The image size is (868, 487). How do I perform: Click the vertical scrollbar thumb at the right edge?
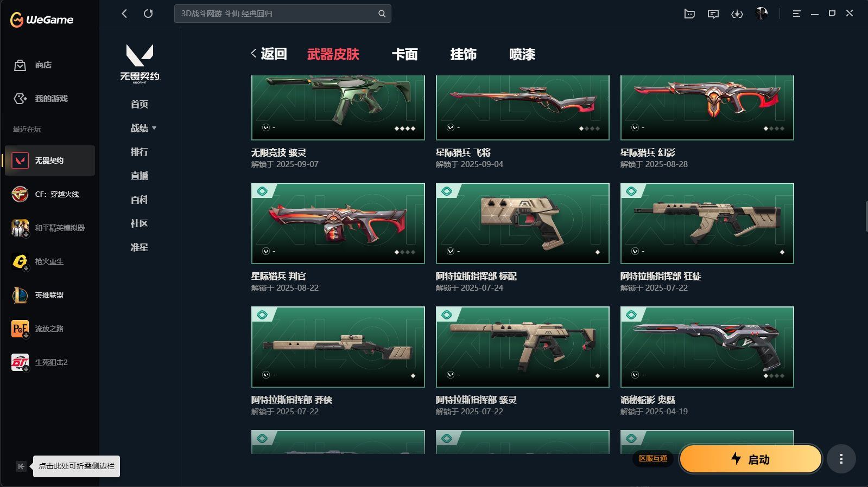pyautogui.click(x=866, y=216)
